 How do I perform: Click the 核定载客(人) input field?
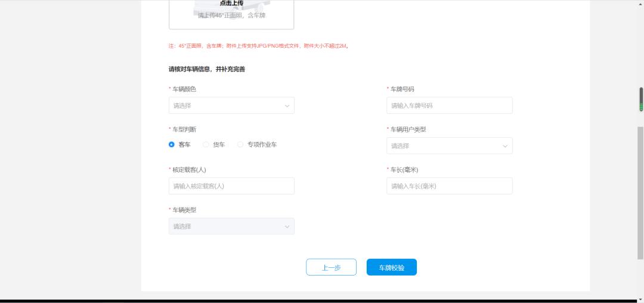pos(231,186)
